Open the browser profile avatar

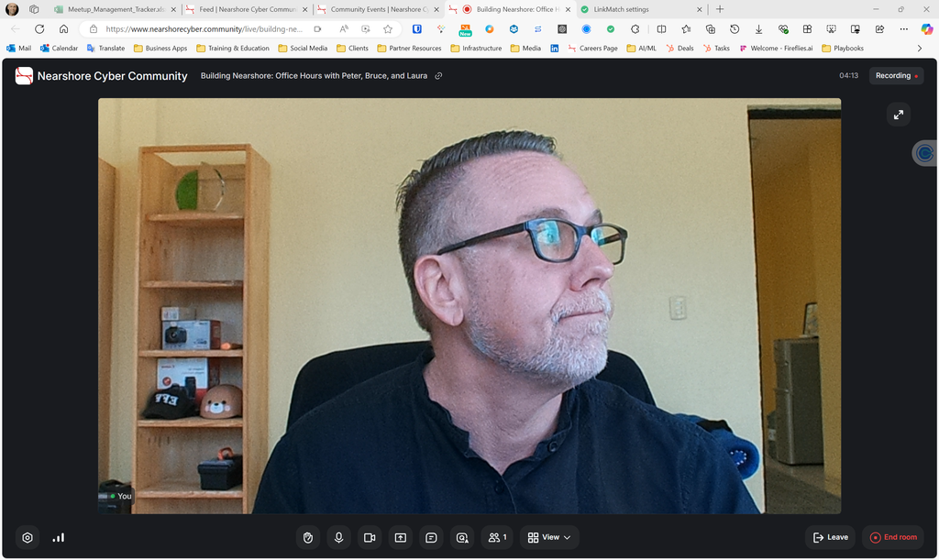coord(12,9)
